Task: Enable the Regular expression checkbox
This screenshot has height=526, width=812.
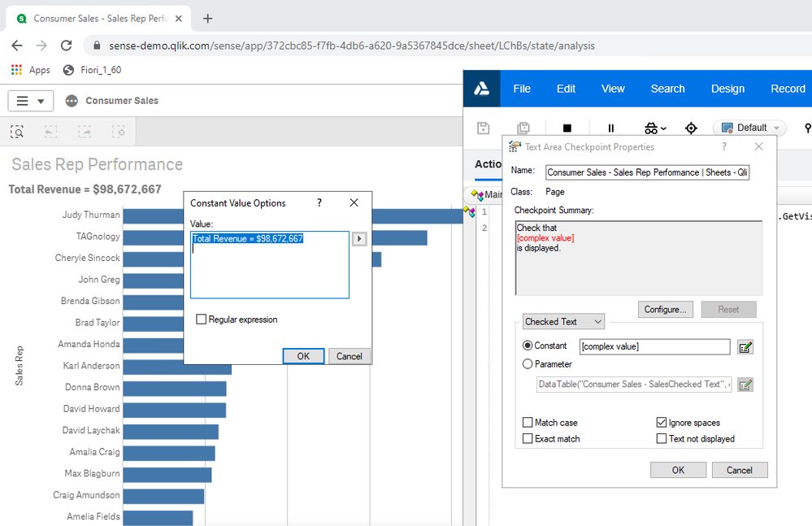Action: (202, 320)
